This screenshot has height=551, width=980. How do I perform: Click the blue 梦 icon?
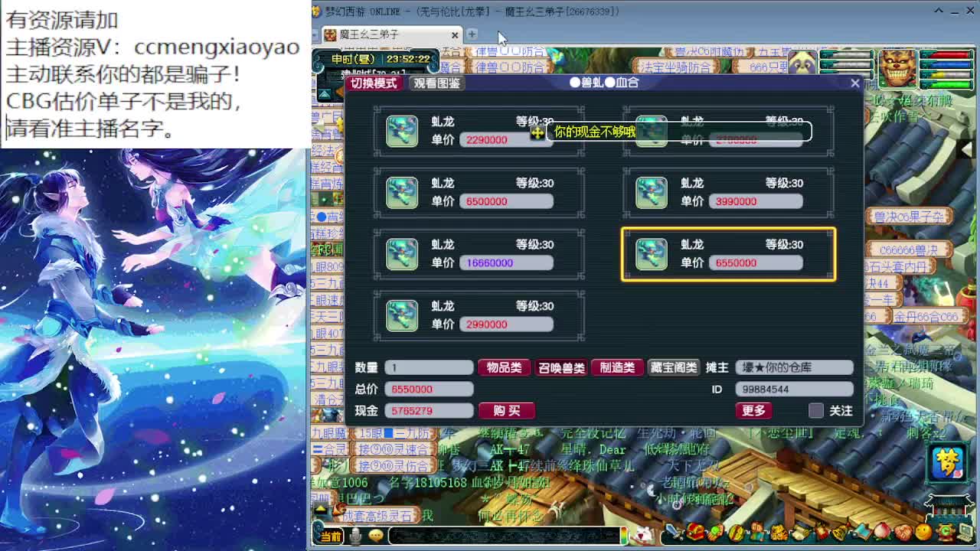949,461
